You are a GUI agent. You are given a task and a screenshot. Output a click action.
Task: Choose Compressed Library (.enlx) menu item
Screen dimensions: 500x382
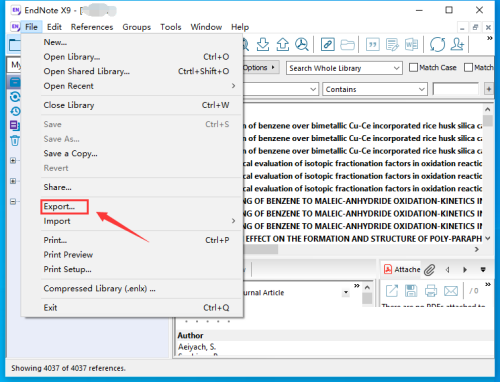tap(100, 289)
